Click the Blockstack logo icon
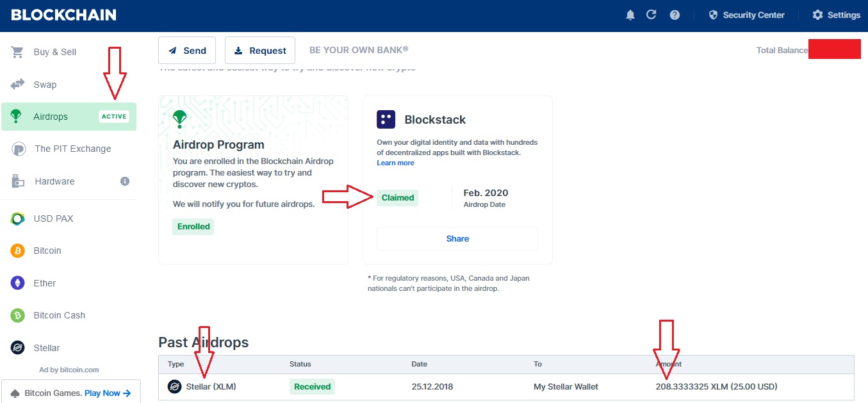This screenshot has height=403, width=868. coord(386,119)
